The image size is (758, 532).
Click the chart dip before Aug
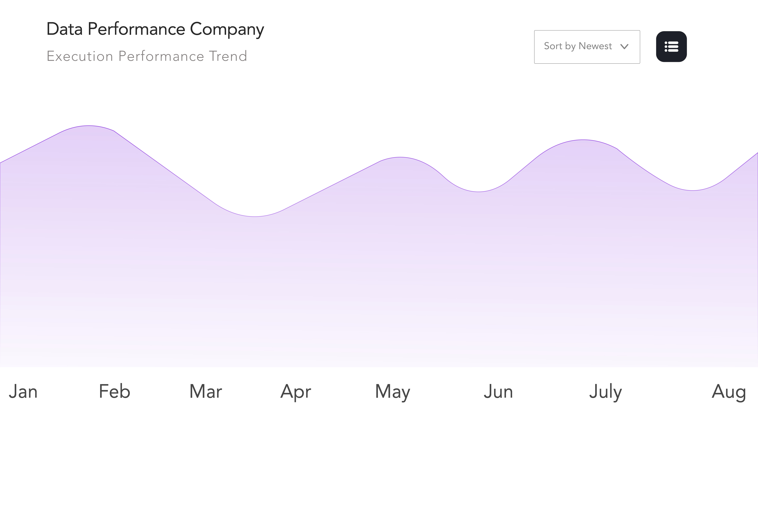point(692,191)
